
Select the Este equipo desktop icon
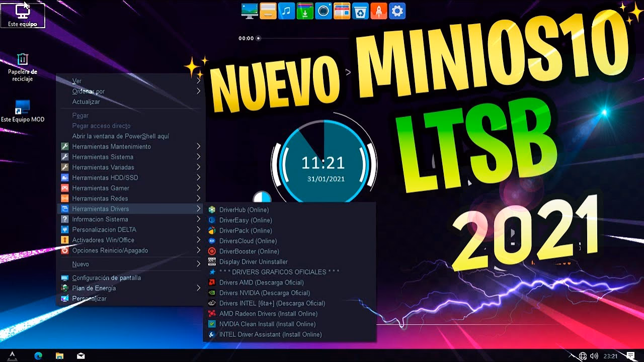tap(23, 15)
